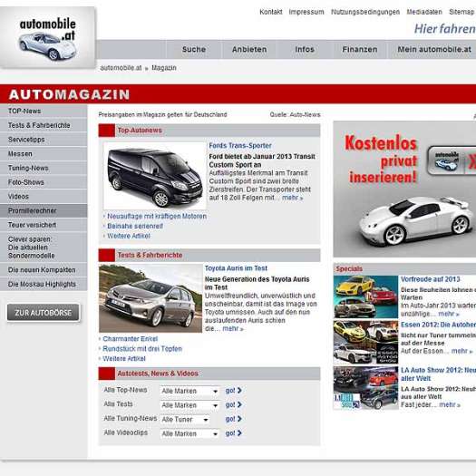Viewport: 476px width, 476px height.
Task: Open the Kontakt link
Action: click(271, 12)
